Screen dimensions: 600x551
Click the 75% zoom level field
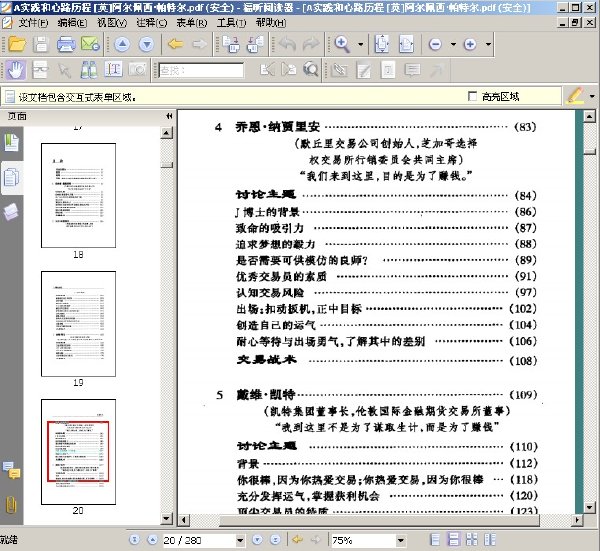(x=363, y=540)
